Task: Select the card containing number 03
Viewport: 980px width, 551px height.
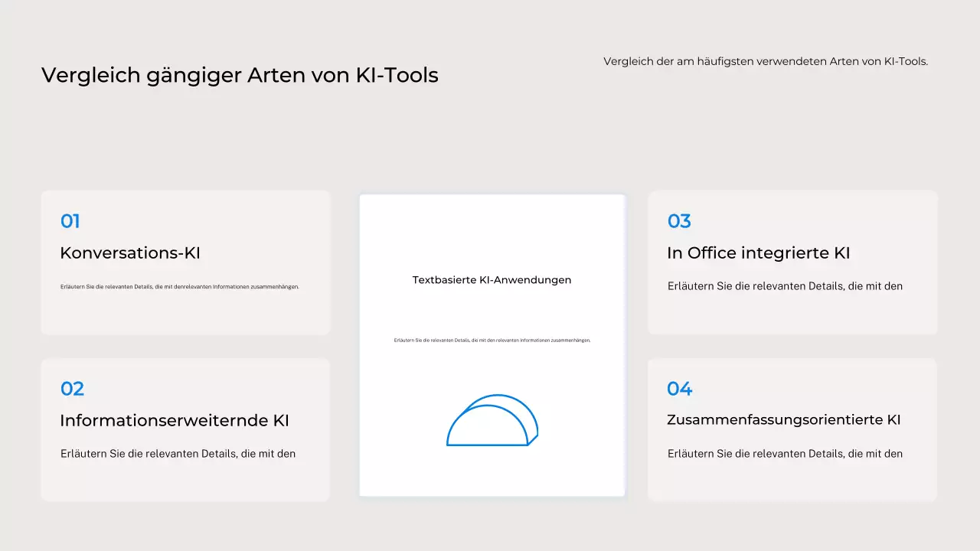Action: pos(792,262)
